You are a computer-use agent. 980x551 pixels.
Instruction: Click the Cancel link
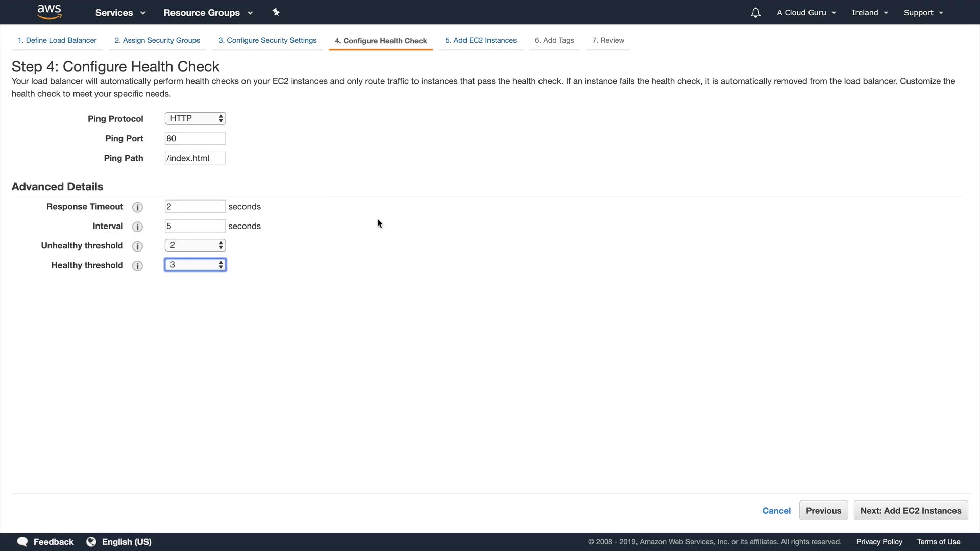(776, 511)
